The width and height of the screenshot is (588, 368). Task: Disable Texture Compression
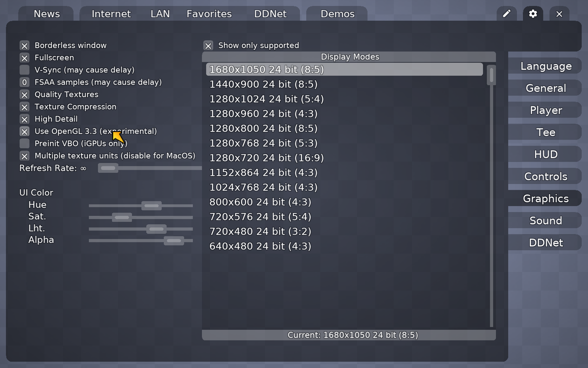click(24, 107)
